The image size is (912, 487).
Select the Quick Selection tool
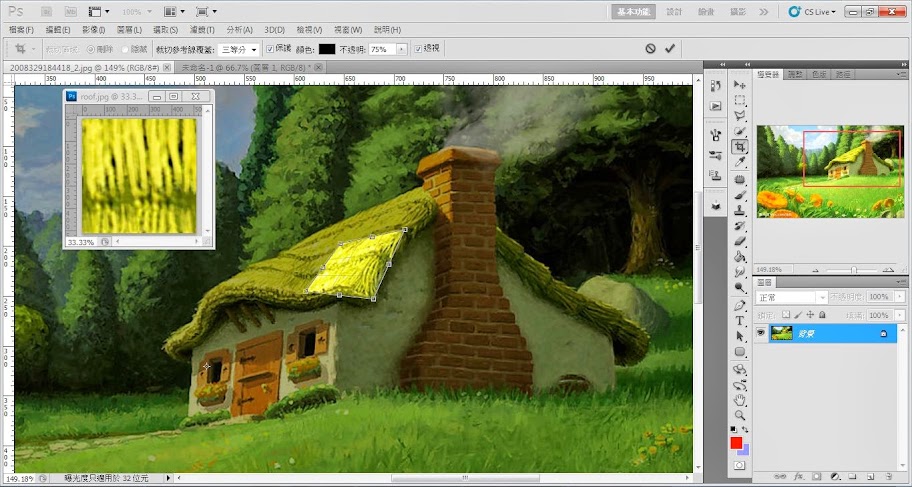[x=739, y=131]
